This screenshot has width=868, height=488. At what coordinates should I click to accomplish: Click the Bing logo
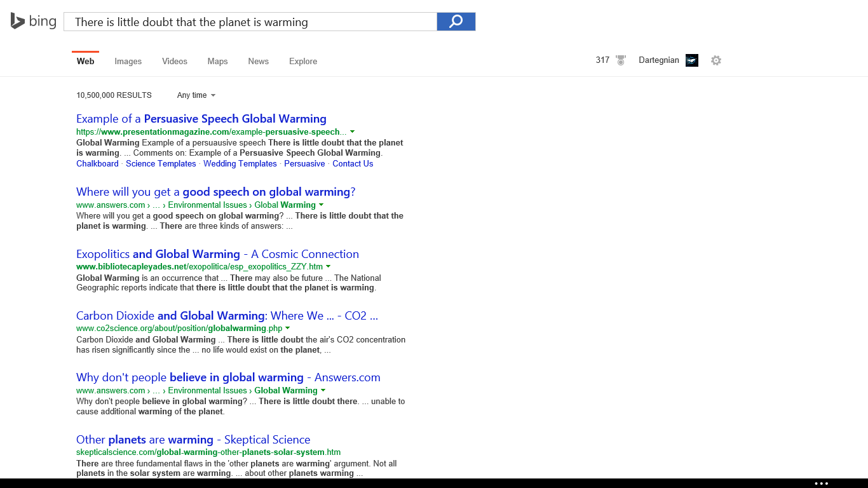click(33, 21)
